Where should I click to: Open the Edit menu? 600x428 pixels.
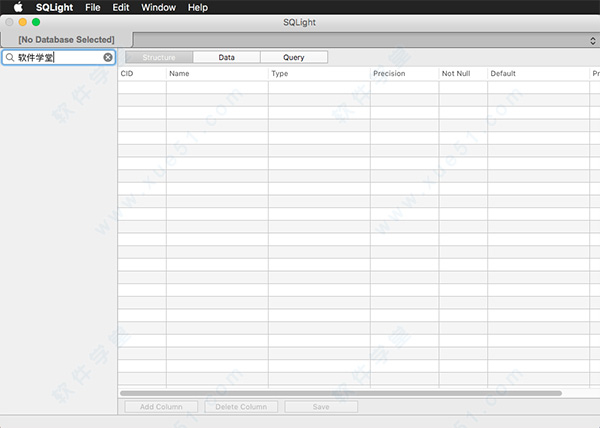121,7
